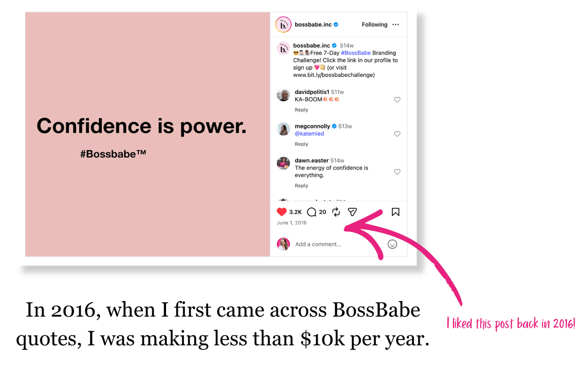Screen dimensions: 588x374
Task: Open the @katemied mention link
Action: tap(309, 134)
